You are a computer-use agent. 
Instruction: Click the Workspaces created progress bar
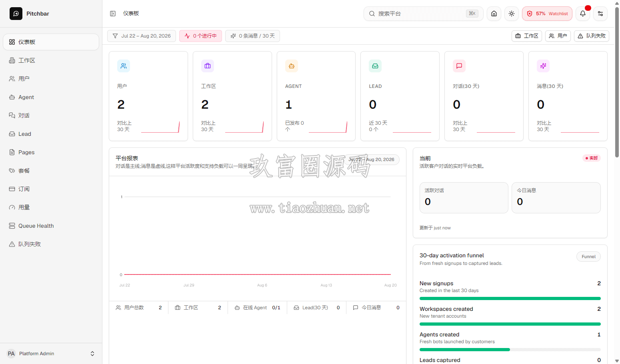point(510,324)
